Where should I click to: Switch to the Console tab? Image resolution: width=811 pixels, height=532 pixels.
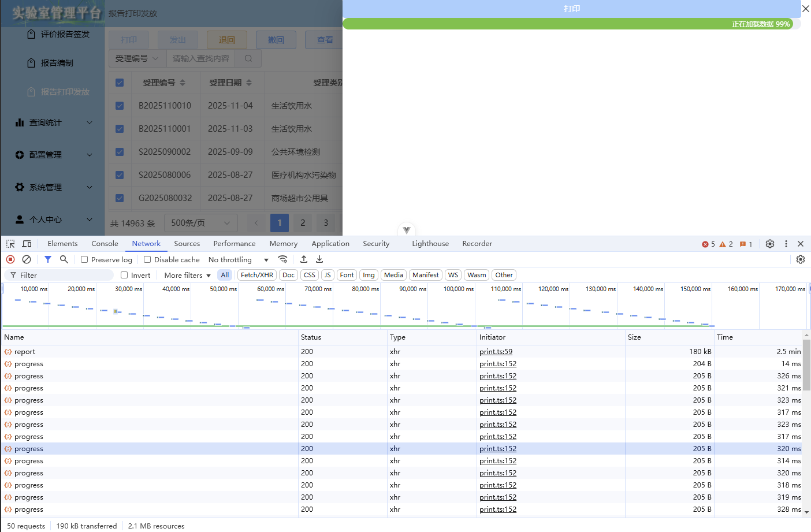tap(105, 243)
